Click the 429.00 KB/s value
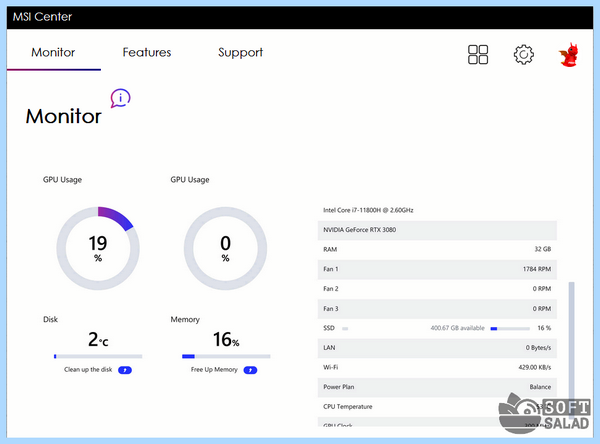 pyautogui.click(x=535, y=367)
